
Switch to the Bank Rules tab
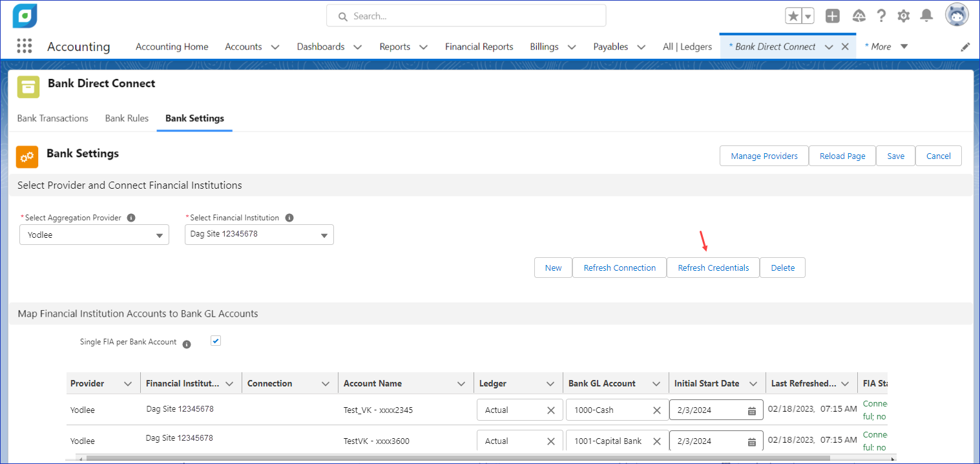127,118
